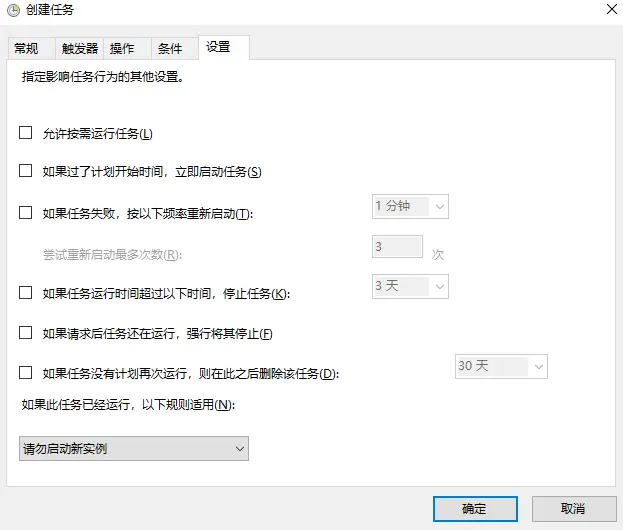The width and height of the screenshot is (623, 530).
Task: Click the clock icon in title bar
Action: click(x=13, y=10)
